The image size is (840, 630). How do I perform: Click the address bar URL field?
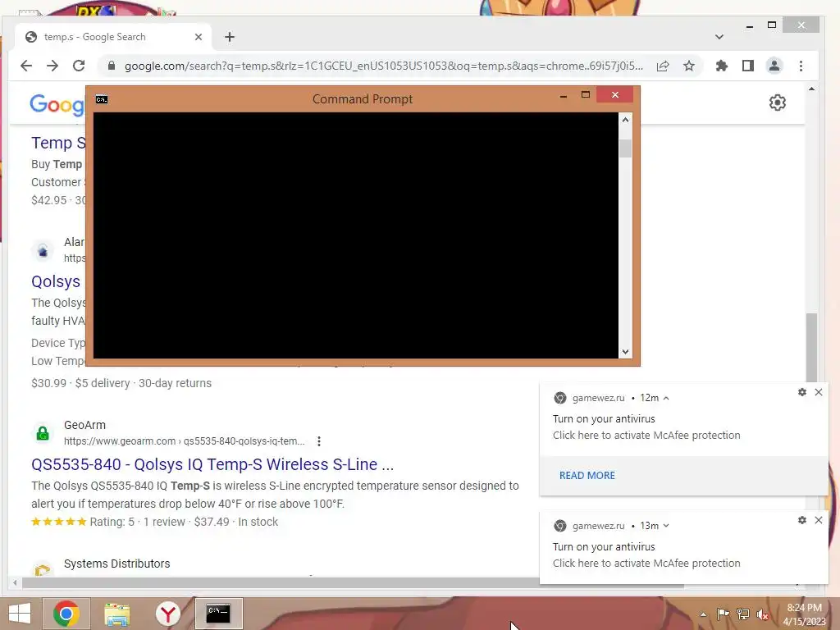coord(384,66)
